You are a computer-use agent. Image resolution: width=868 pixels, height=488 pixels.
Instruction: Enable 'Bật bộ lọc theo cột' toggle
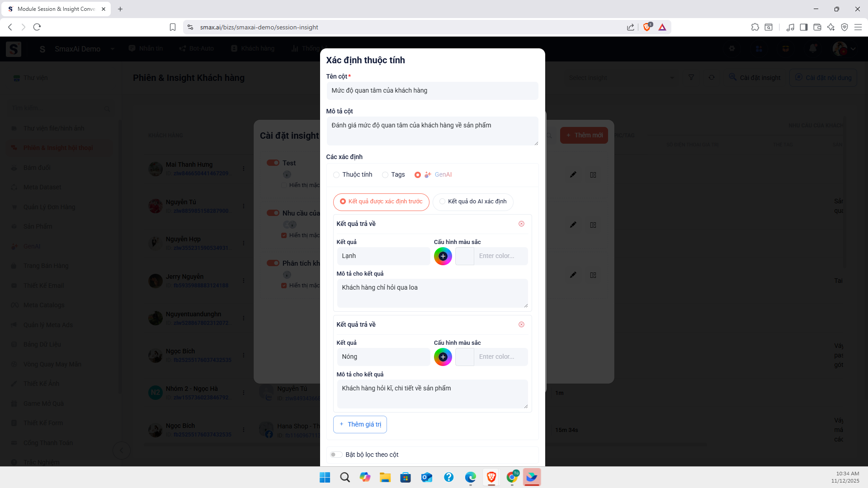click(x=335, y=455)
